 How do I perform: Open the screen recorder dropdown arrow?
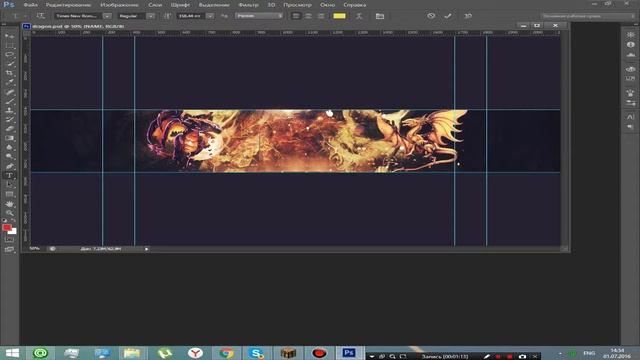(371, 356)
